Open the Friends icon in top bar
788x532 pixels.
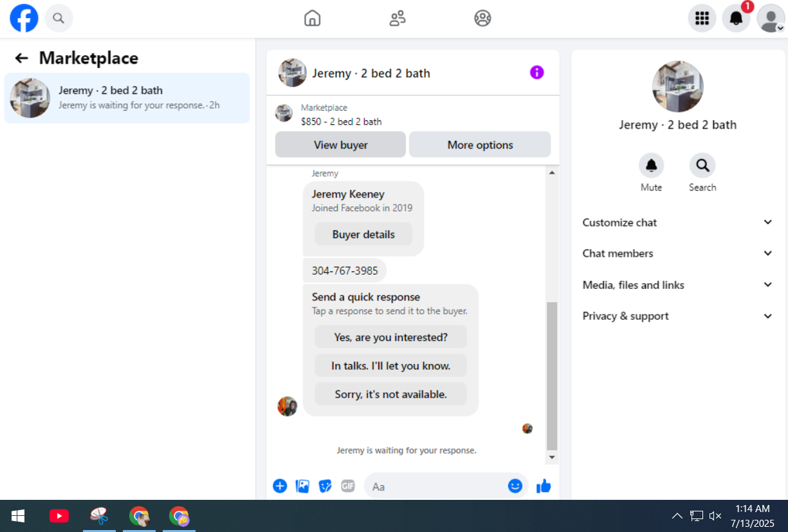(x=398, y=18)
